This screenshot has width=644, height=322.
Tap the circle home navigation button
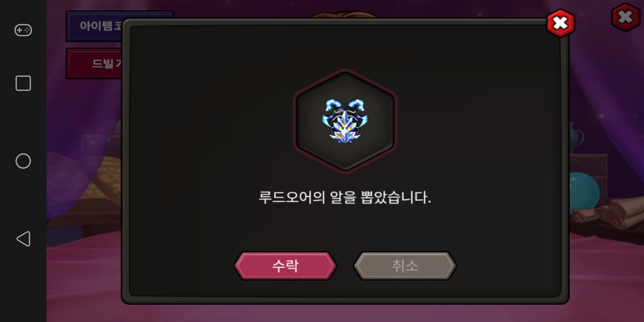click(23, 161)
